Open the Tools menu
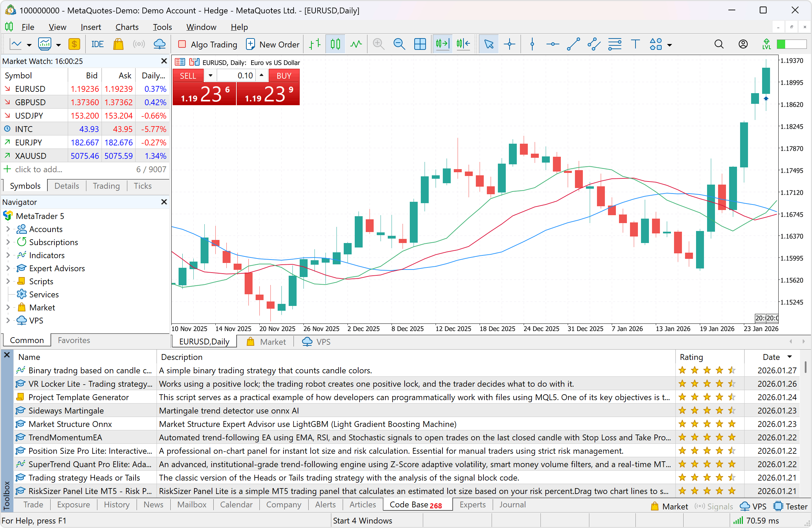The image size is (812, 528). coord(162,27)
